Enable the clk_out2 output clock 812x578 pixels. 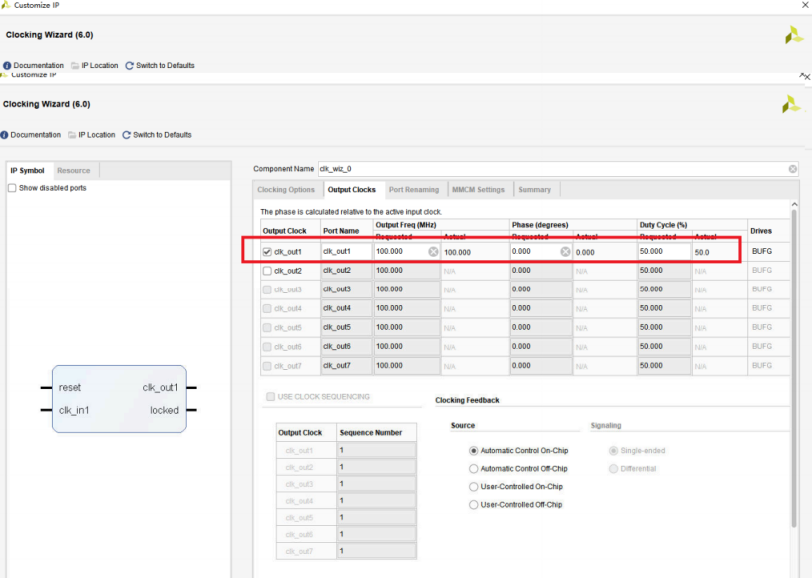coord(267,271)
